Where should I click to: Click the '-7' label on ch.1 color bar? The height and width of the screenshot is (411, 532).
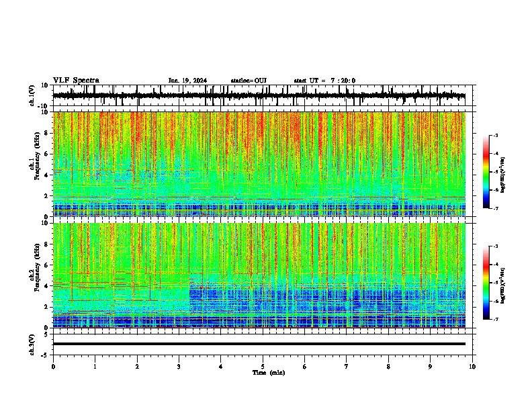[495, 208]
